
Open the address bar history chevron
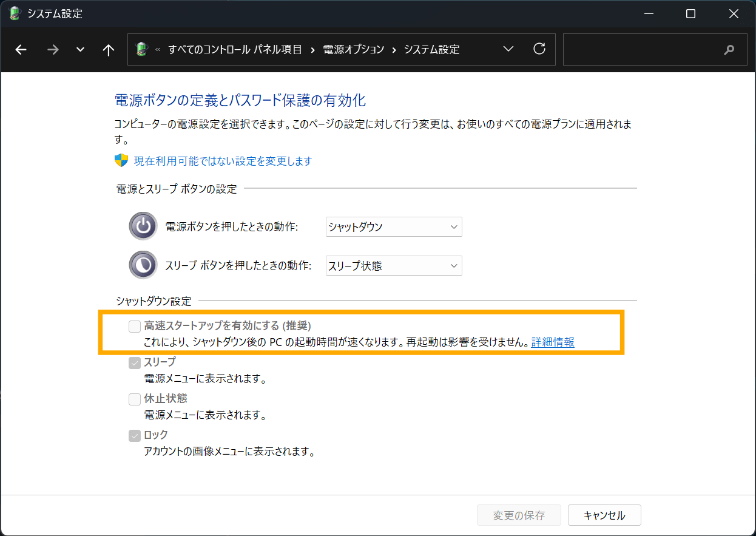(508, 49)
